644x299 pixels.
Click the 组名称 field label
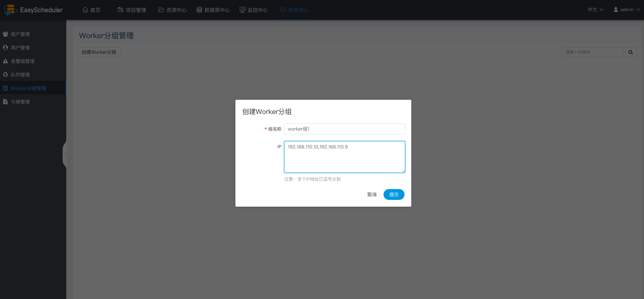[x=275, y=129]
